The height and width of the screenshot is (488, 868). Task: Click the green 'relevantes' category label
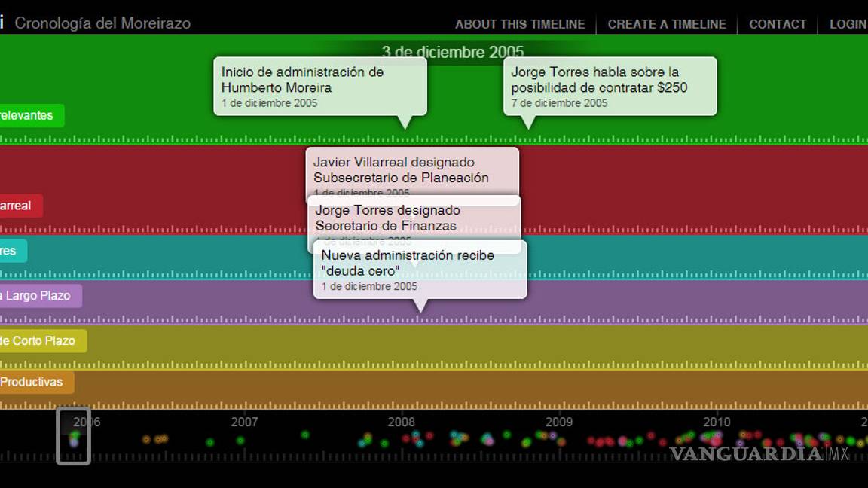click(x=29, y=115)
